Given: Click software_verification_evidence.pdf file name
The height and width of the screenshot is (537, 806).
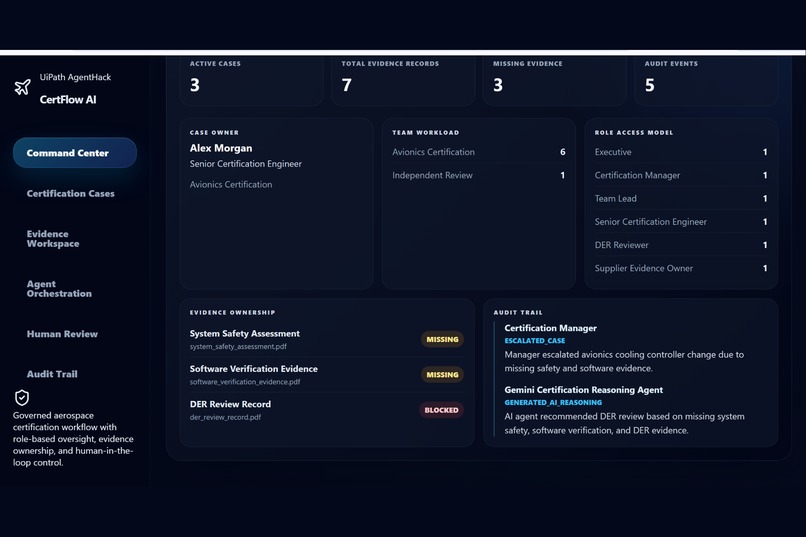Looking at the screenshot, I should 245,382.
